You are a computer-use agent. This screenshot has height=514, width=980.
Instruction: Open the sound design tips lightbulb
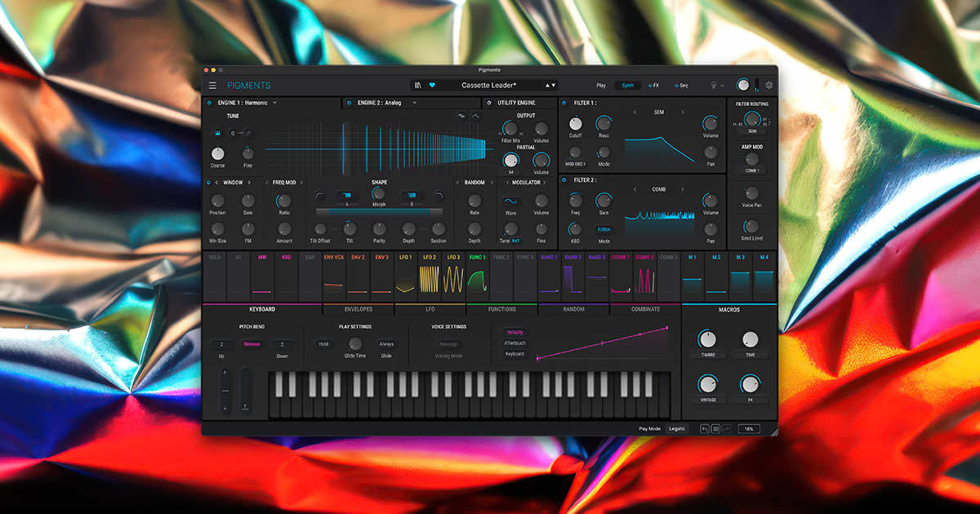(x=712, y=85)
